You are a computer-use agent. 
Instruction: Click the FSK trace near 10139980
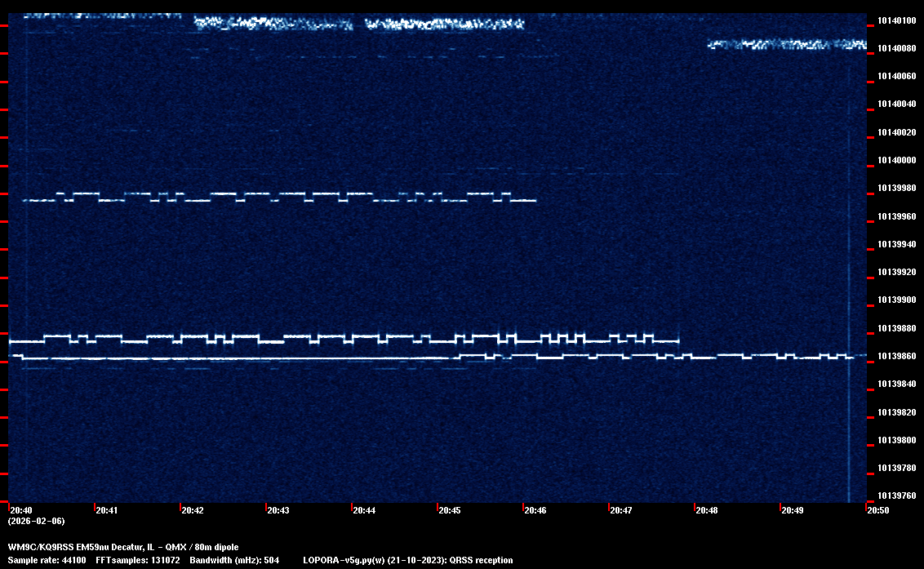[x=278, y=197]
